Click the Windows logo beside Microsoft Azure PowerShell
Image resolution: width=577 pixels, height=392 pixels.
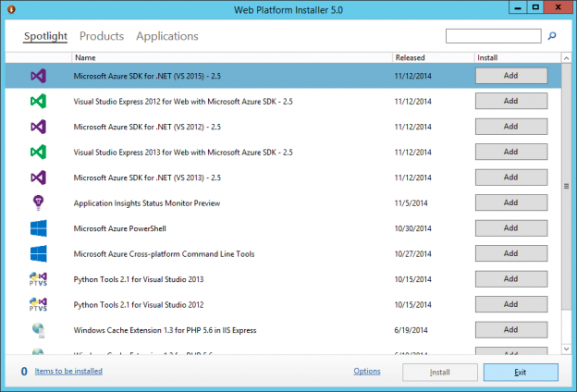(38, 227)
